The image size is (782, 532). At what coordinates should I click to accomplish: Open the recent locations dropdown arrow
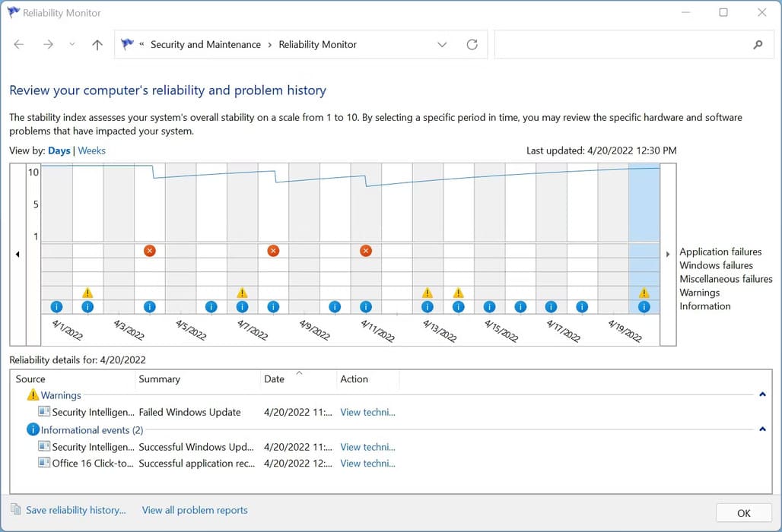coord(72,44)
